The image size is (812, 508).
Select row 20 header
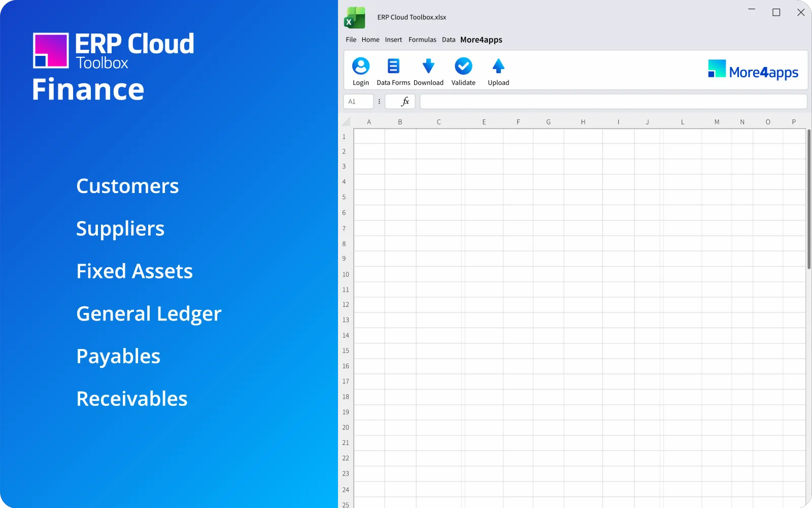point(346,427)
